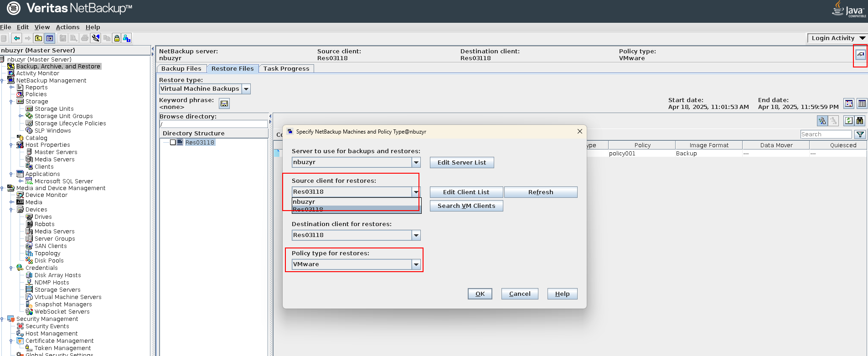Open the Actions menu

[67, 27]
